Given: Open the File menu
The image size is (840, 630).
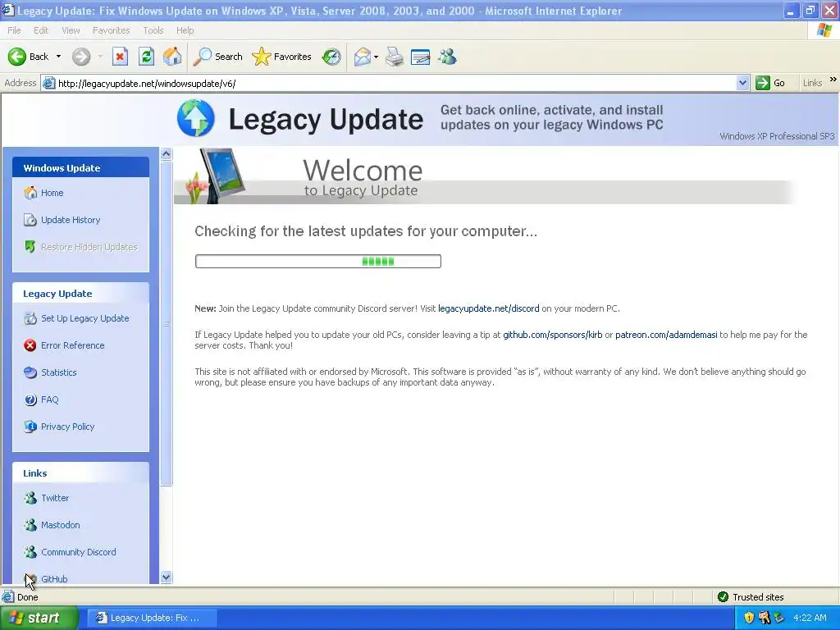Looking at the screenshot, I should [x=14, y=30].
